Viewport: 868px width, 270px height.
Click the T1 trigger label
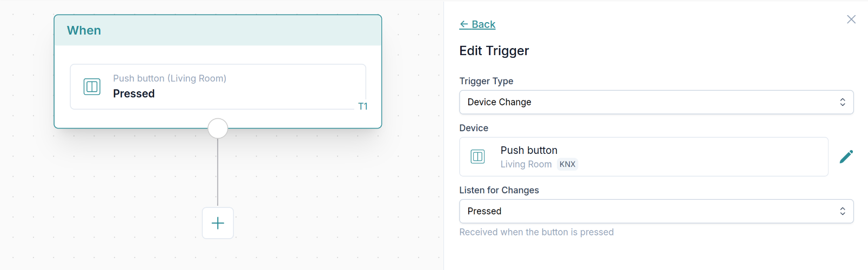point(363,106)
